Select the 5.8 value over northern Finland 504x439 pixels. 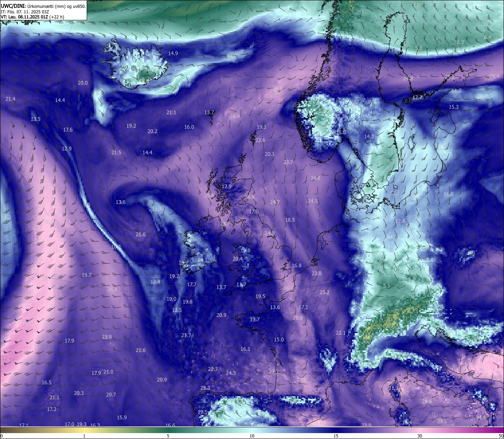(419, 48)
